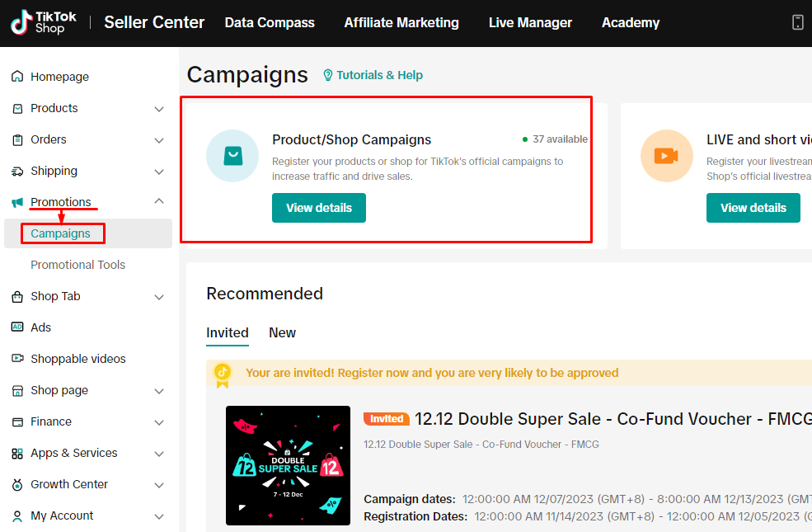
Task: Expand the Apps & Services chevron
Action: [x=159, y=454]
